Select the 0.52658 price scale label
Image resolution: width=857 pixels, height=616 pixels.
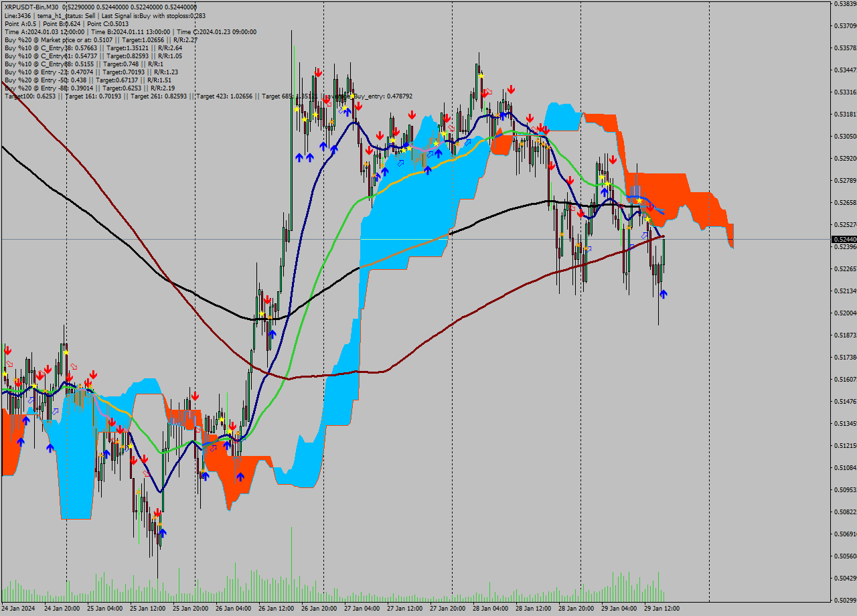pyautogui.click(x=845, y=203)
